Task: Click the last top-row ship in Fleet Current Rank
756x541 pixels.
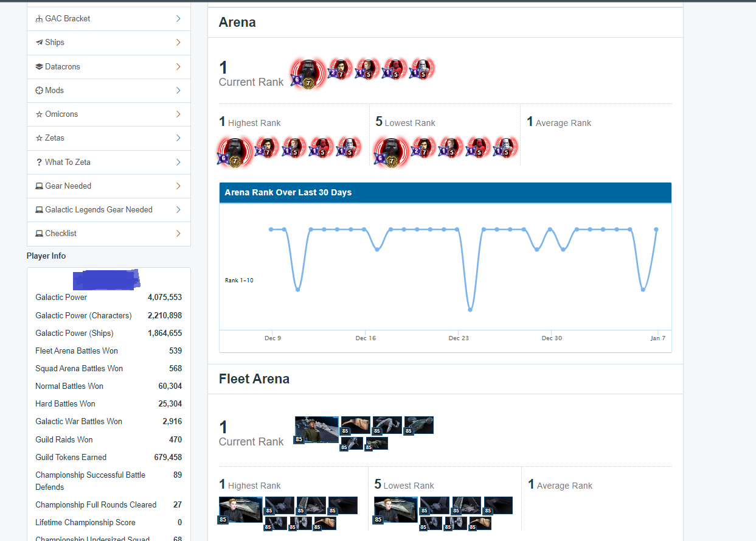Action: click(x=419, y=425)
